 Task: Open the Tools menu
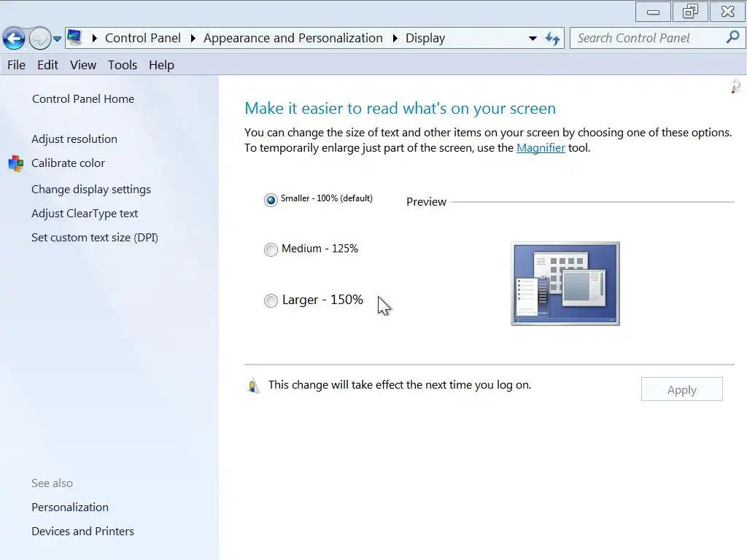point(123,65)
